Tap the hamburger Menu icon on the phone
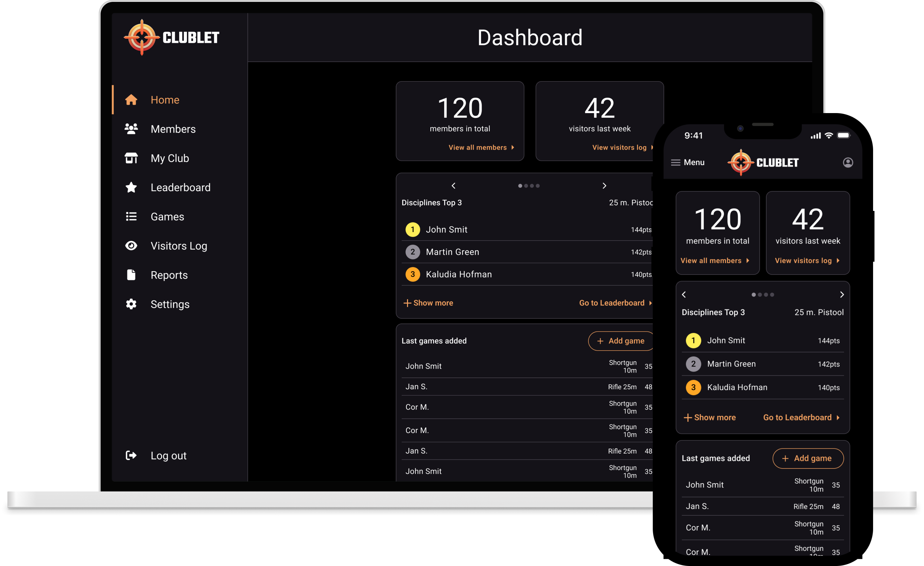 tap(675, 162)
